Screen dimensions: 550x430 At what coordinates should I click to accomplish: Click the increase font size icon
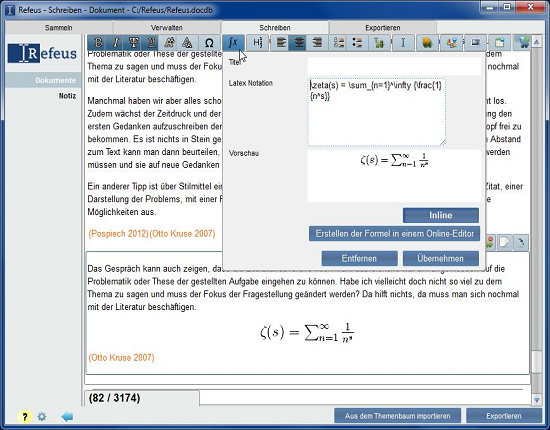click(169, 43)
